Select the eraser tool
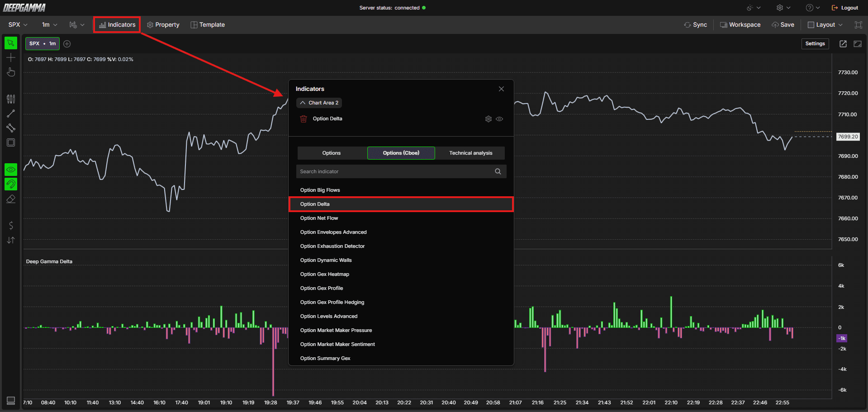The image size is (868, 412). pyautogui.click(x=11, y=199)
